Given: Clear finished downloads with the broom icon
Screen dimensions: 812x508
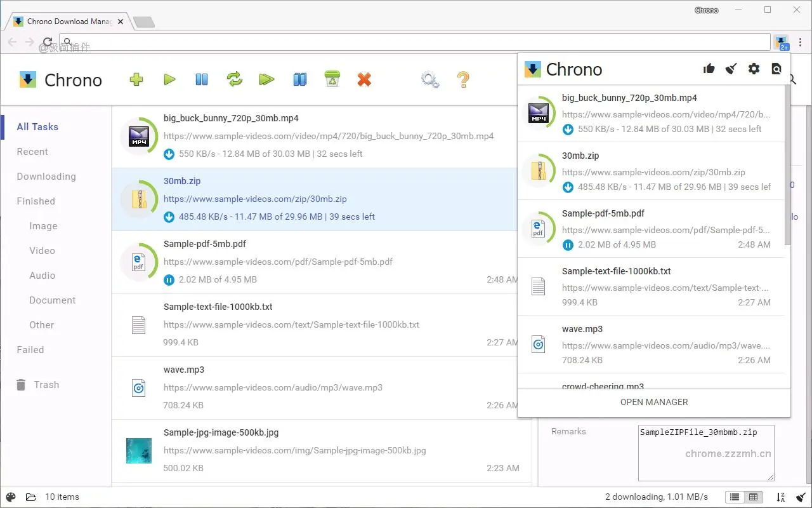Looking at the screenshot, I should (x=731, y=69).
